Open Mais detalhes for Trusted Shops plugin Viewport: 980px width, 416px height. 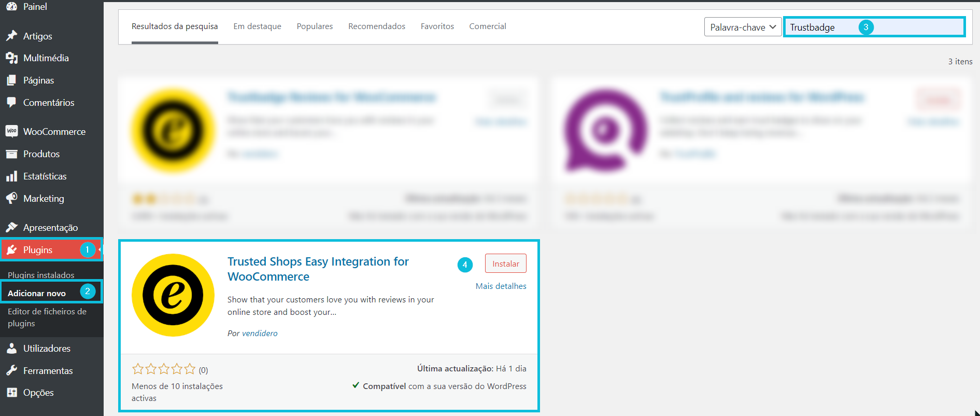[501, 286]
